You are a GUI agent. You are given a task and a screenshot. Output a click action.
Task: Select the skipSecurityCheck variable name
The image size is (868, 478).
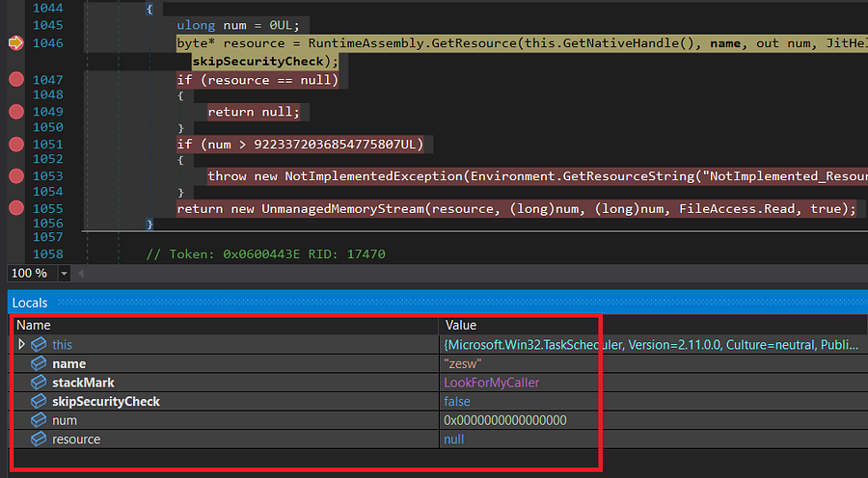point(106,402)
